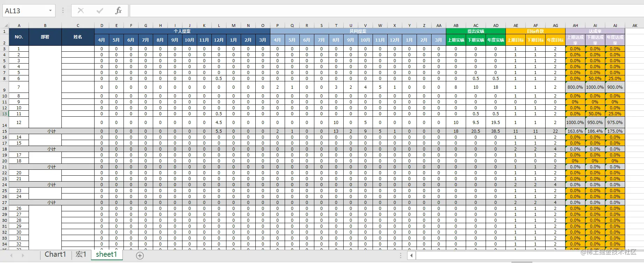Add a new sheet with the plus button

[140, 256]
